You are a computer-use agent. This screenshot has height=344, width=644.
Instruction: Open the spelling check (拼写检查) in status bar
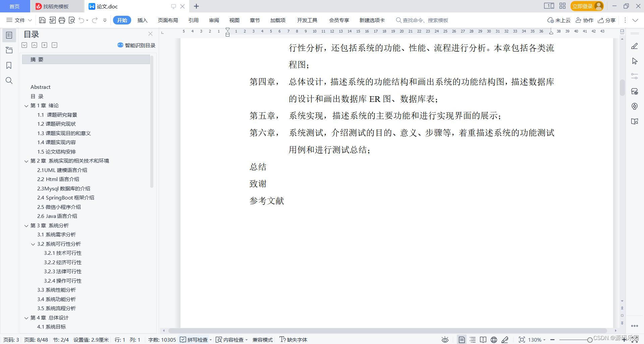tap(195, 340)
